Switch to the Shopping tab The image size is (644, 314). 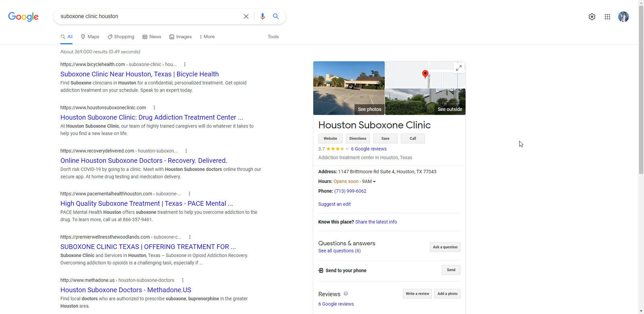click(x=121, y=37)
